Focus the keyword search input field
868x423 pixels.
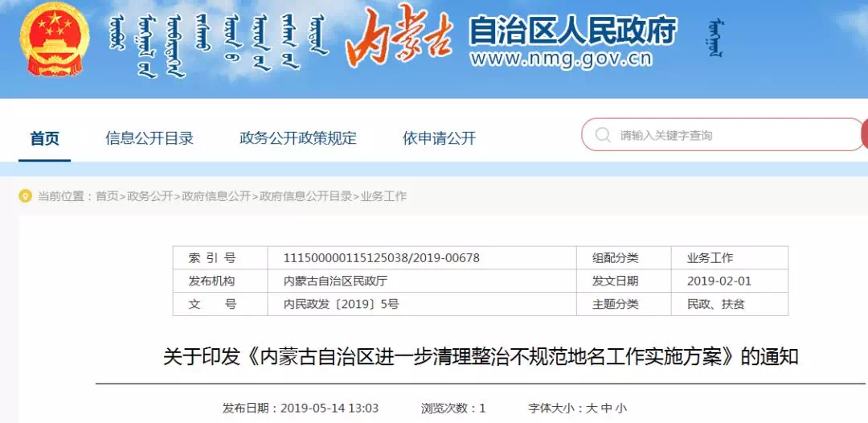pos(731,135)
